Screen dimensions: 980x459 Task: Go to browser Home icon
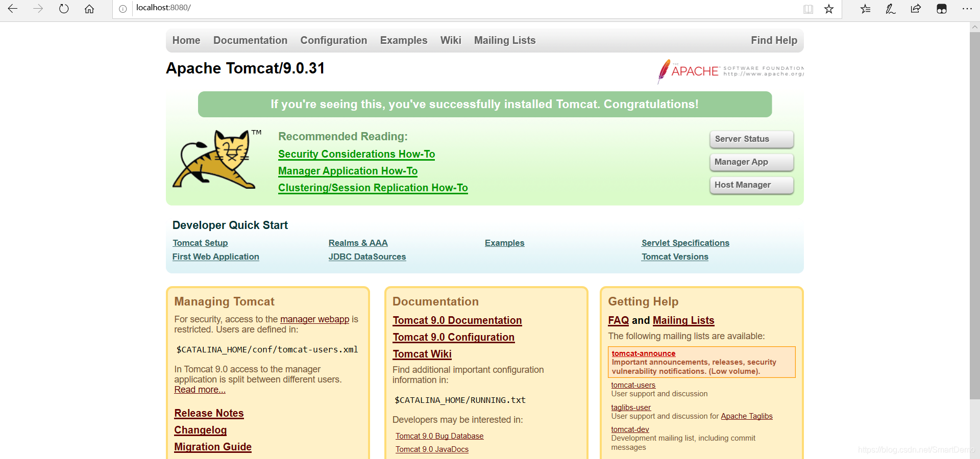pyautogui.click(x=89, y=9)
